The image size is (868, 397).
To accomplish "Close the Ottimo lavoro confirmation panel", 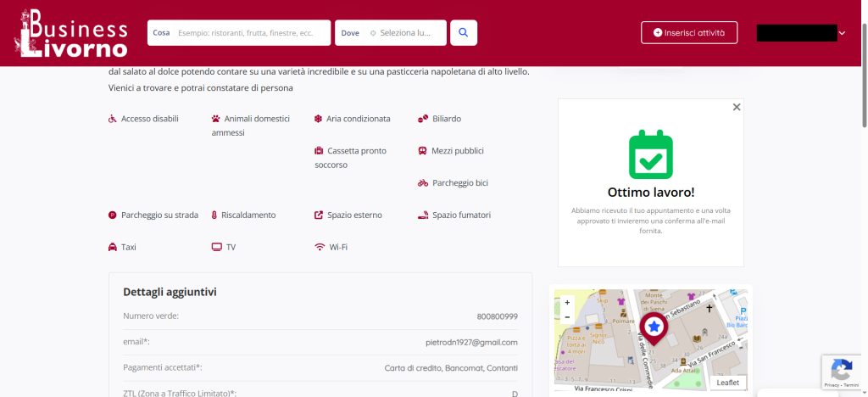I will pos(737,107).
